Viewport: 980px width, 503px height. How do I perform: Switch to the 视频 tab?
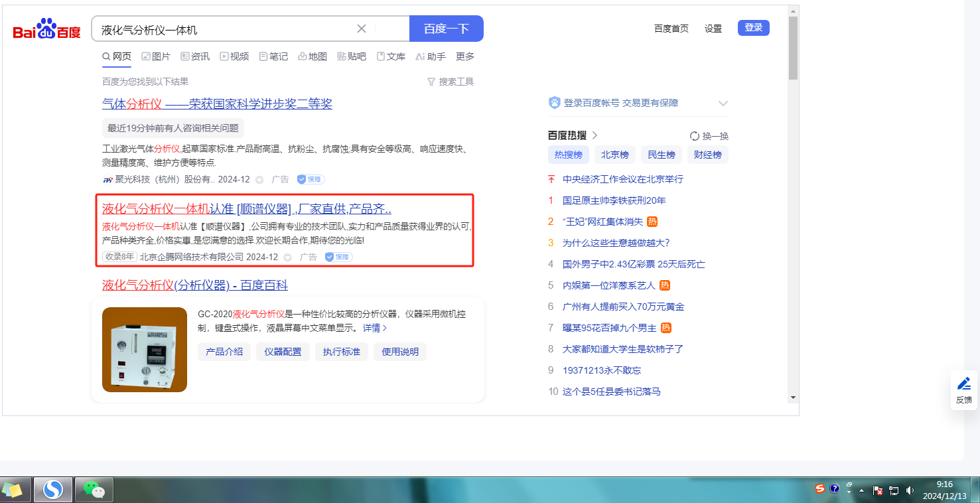pos(234,56)
